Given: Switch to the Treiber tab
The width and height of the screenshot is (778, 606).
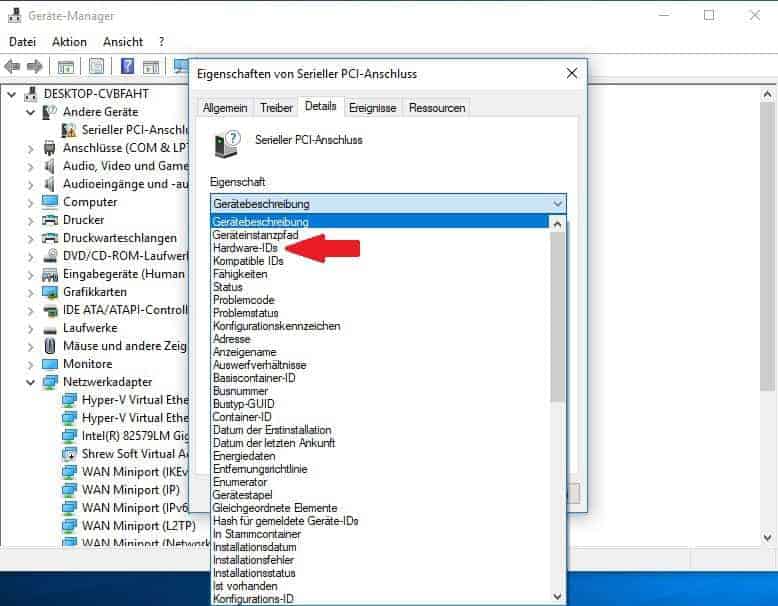Looking at the screenshot, I should pyautogui.click(x=276, y=108).
